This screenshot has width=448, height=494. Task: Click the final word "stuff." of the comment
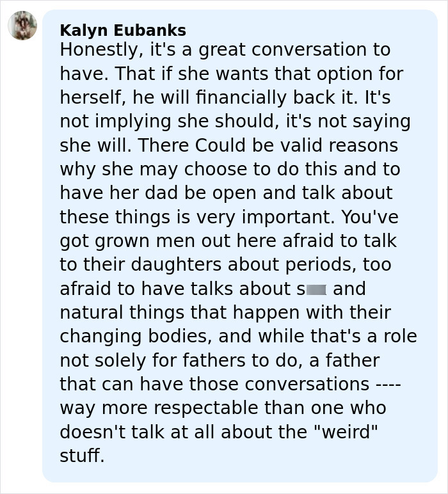[x=82, y=456]
